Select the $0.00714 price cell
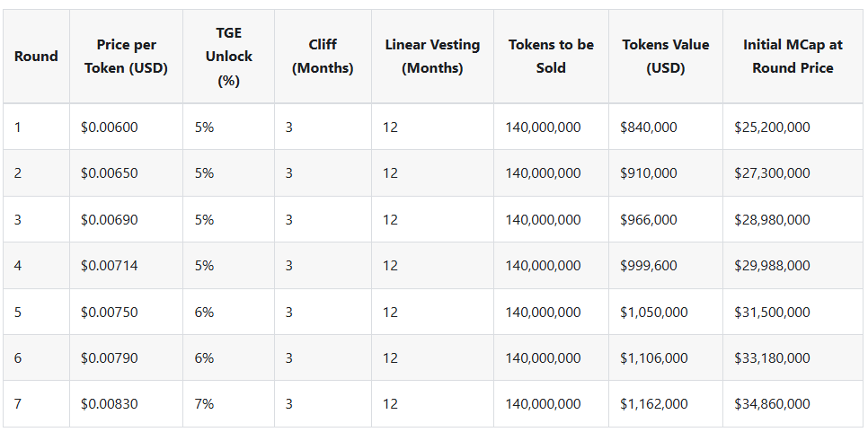Viewport: 868px width, 432px height. pyautogui.click(x=110, y=266)
